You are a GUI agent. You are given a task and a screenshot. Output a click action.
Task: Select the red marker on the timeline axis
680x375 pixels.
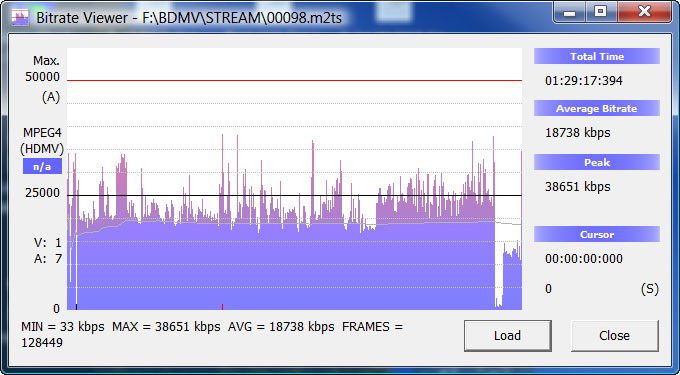[x=222, y=307]
